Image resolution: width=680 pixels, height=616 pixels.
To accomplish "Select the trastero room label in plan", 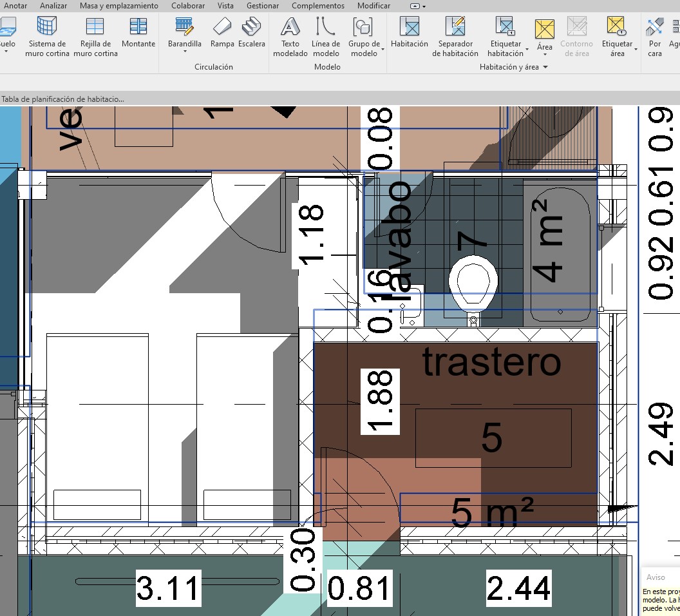I will click(491, 363).
